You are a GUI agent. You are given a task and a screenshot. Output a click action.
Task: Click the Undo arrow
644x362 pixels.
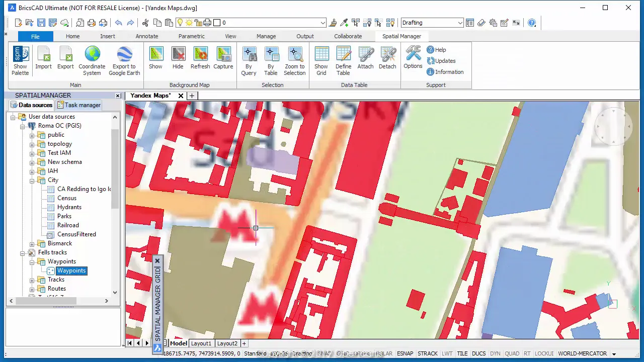point(119,23)
